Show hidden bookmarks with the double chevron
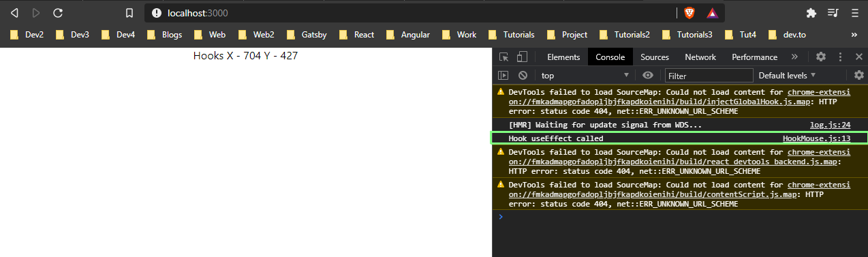The width and height of the screenshot is (868, 257). click(x=854, y=35)
